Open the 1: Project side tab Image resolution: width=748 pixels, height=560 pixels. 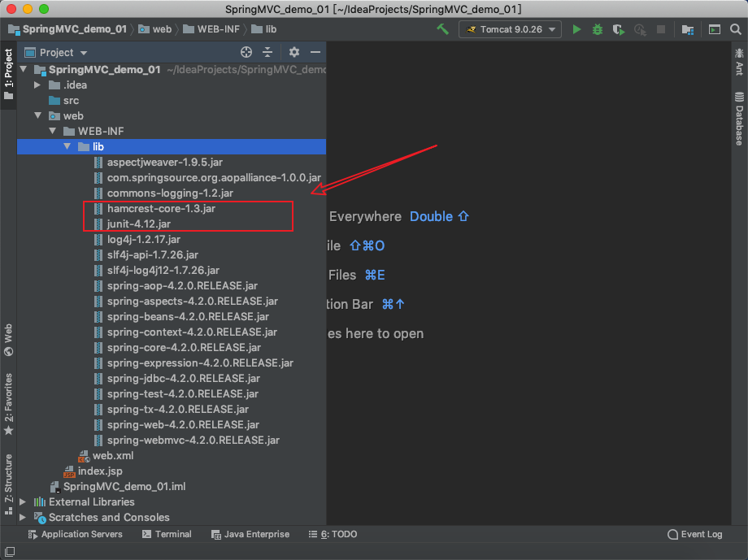(x=9, y=75)
